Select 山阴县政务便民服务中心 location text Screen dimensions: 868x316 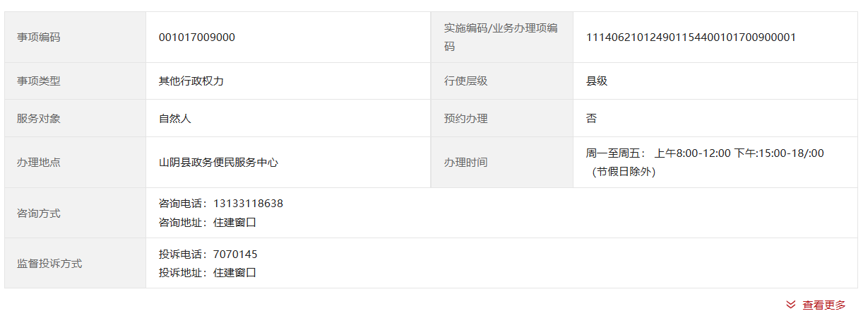[218, 163]
